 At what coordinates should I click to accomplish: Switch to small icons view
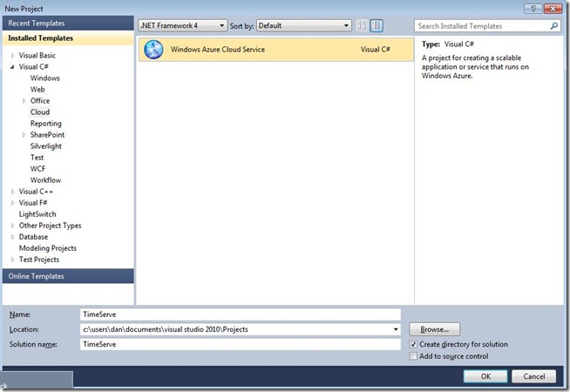tap(362, 25)
